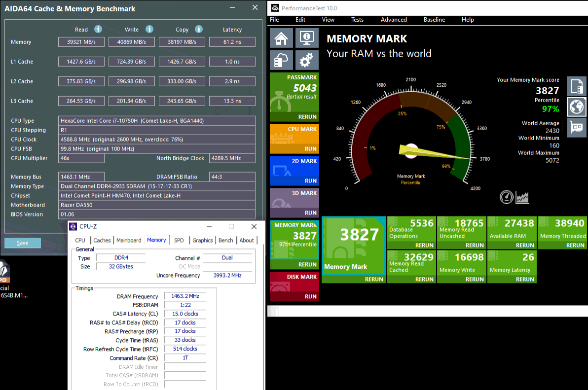Click the info icon next to Copy
Screen dimensions: 588x390
(x=199, y=29)
